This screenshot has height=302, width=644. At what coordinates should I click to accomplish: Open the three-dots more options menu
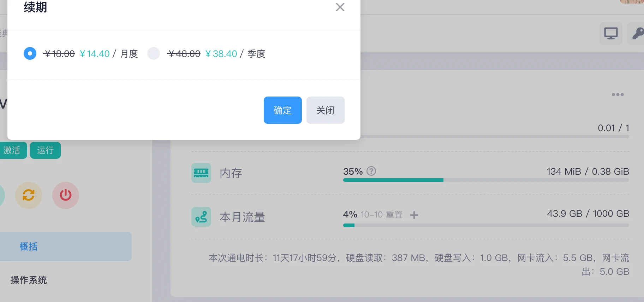tap(618, 94)
